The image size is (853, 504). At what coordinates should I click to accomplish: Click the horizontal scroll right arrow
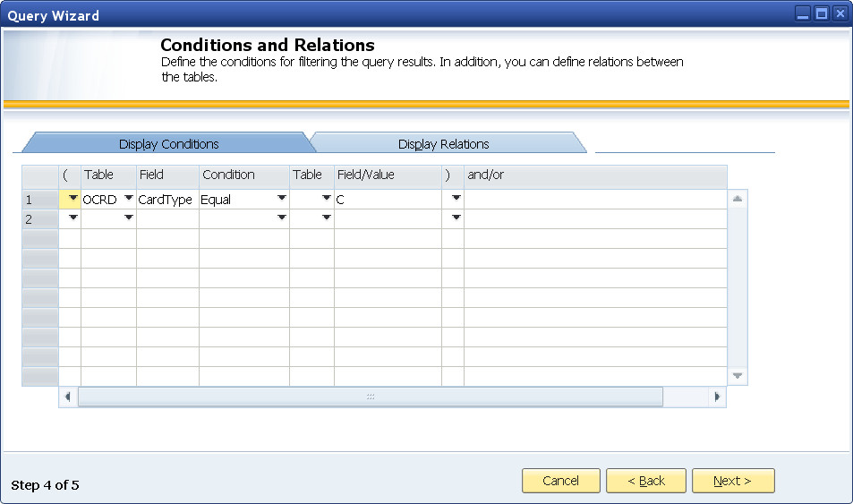click(x=716, y=397)
